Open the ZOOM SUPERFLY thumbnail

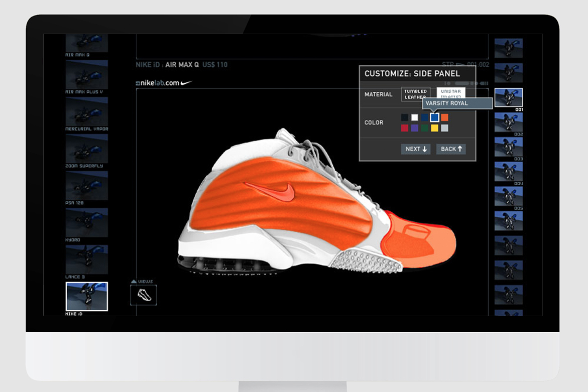87,149
